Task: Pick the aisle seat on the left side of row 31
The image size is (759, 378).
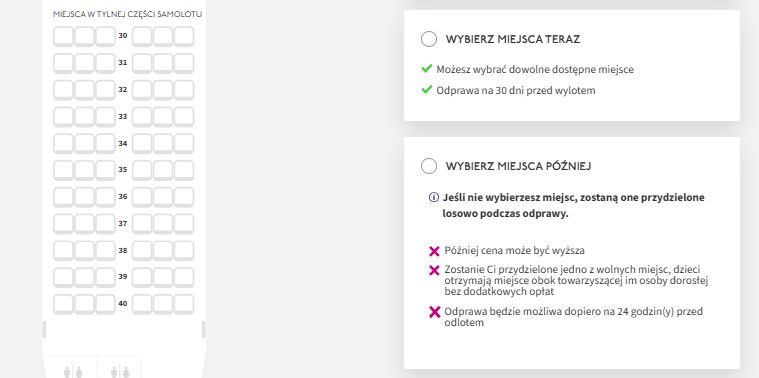Action: pos(106,63)
